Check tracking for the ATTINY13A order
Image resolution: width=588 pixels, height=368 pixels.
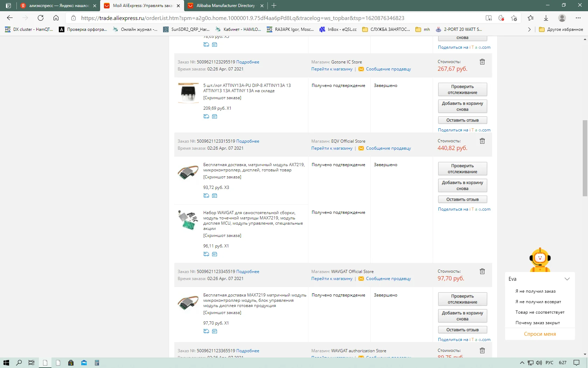point(462,89)
